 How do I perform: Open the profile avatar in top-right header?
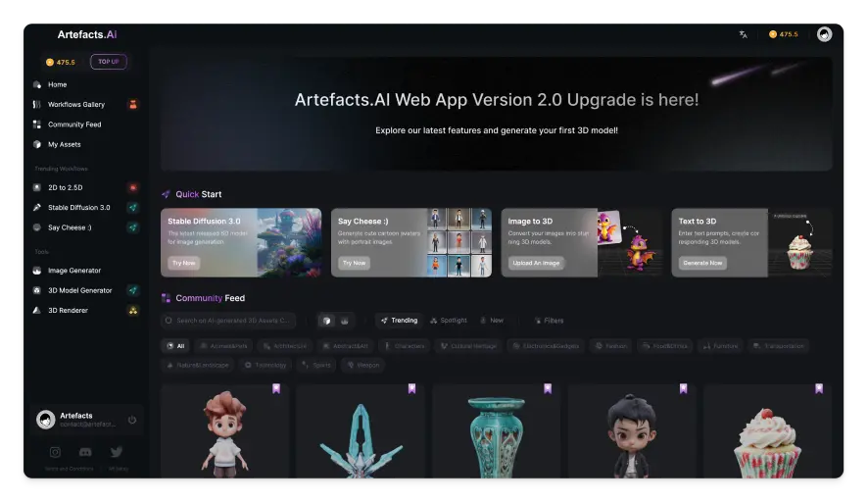tap(824, 34)
